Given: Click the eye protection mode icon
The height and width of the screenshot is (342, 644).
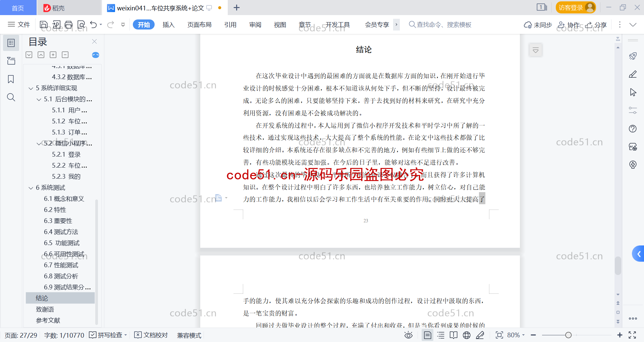Looking at the screenshot, I should [x=409, y=335].
